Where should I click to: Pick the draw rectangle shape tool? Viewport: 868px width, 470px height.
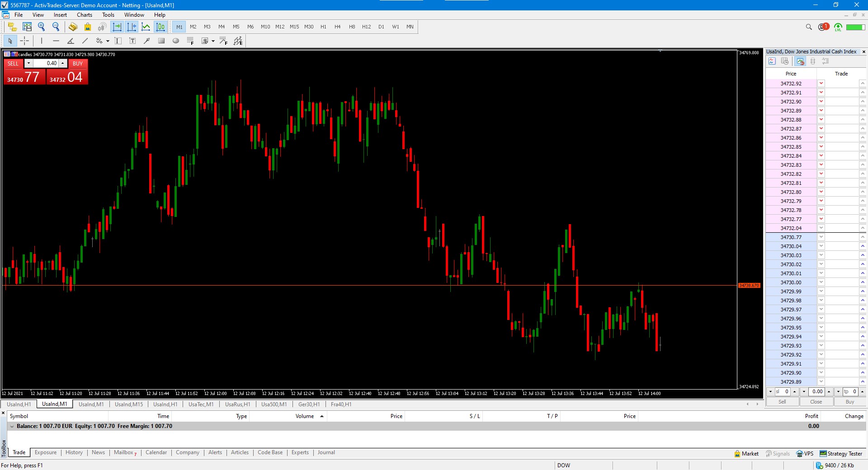tap(161, 41)
